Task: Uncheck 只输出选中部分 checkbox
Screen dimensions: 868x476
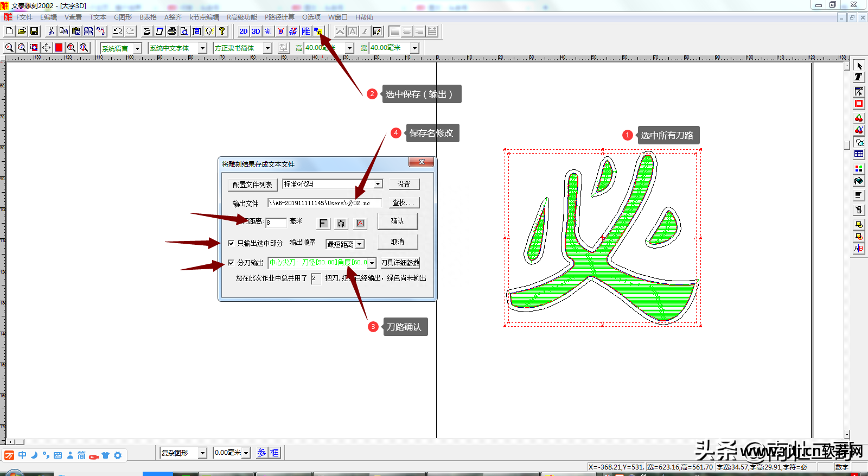Action: coord(231,243)
